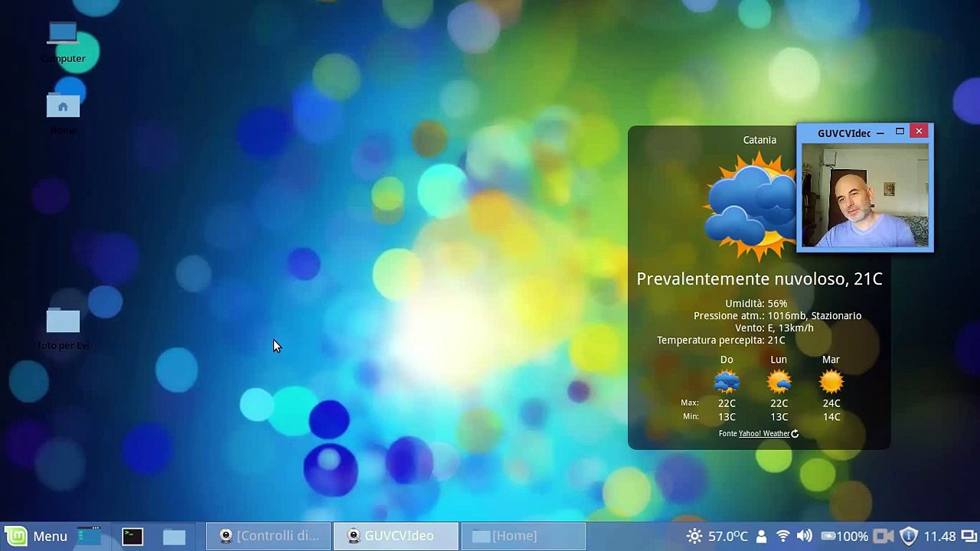The image size is (980, 551).
Task: Minimize the GUVCVideo window
Action: [x=880, y=133]
